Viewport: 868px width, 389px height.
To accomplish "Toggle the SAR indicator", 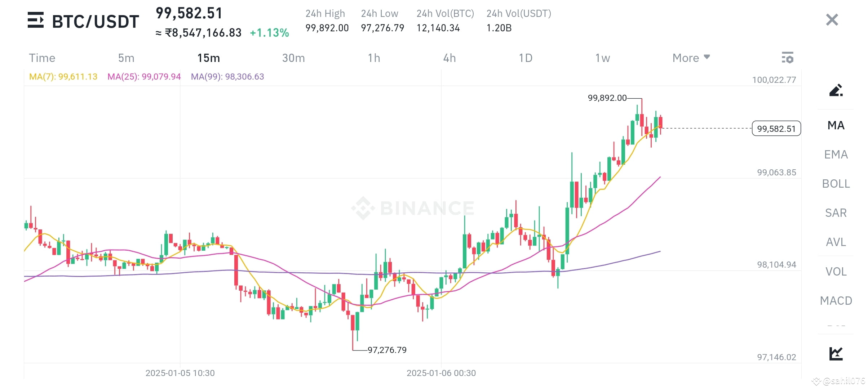I will point(836,213).
